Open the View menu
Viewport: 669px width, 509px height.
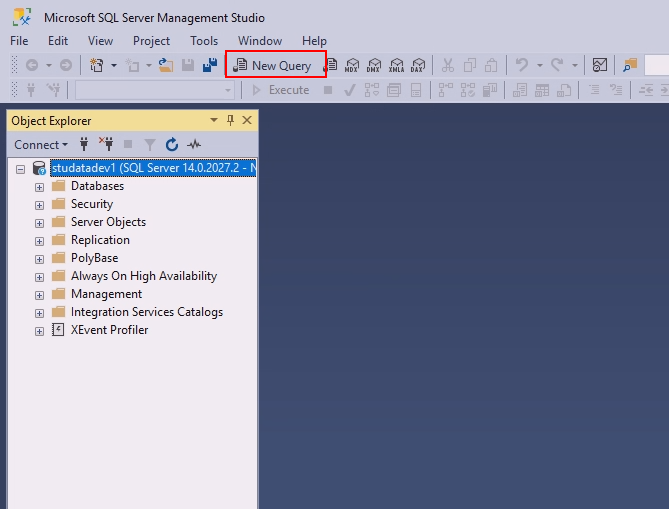(100, 41)
